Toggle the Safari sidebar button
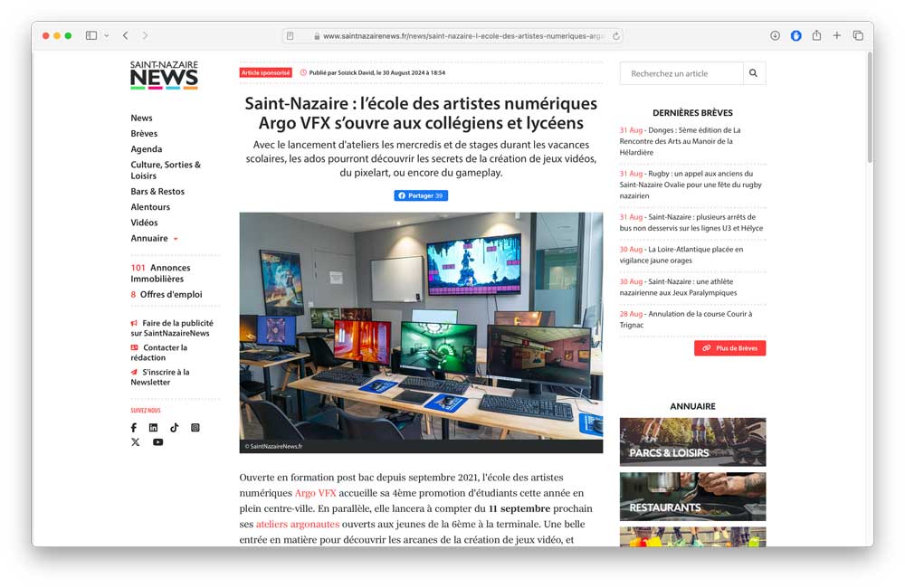Viewport: 905px width, 588px height. pyautogui.click(x=91, y=36)
